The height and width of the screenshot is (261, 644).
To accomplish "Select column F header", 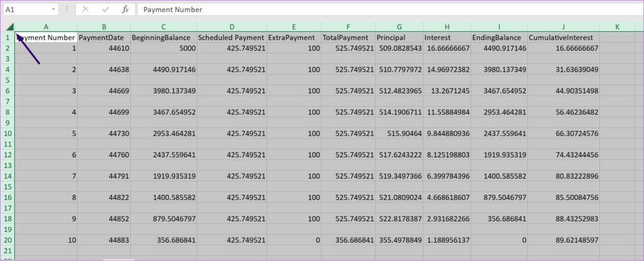I will 348,27.
